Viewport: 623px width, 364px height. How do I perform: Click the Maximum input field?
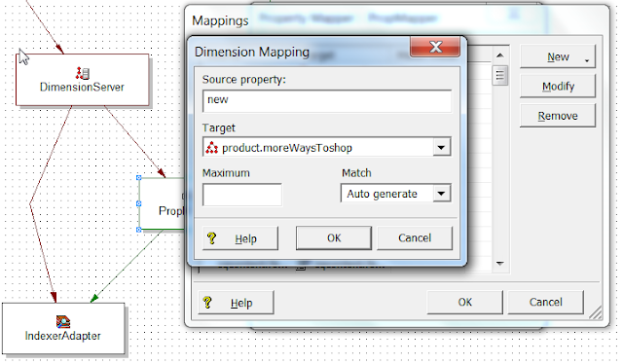tap(242, 195)
